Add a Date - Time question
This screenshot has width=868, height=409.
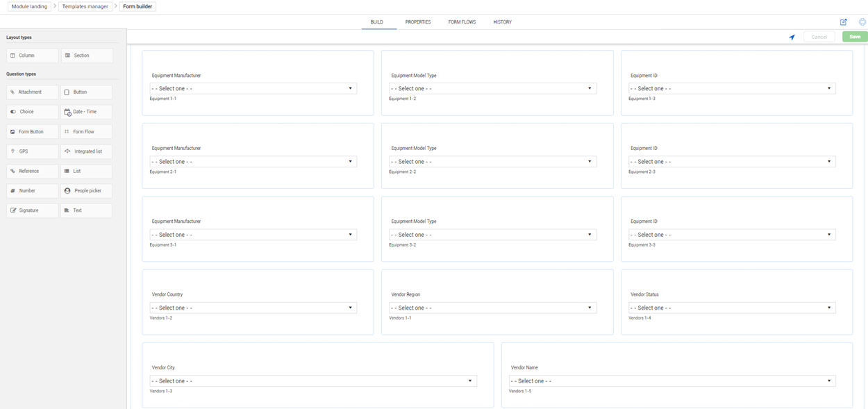pyautogui.click(x=86, y=111)
